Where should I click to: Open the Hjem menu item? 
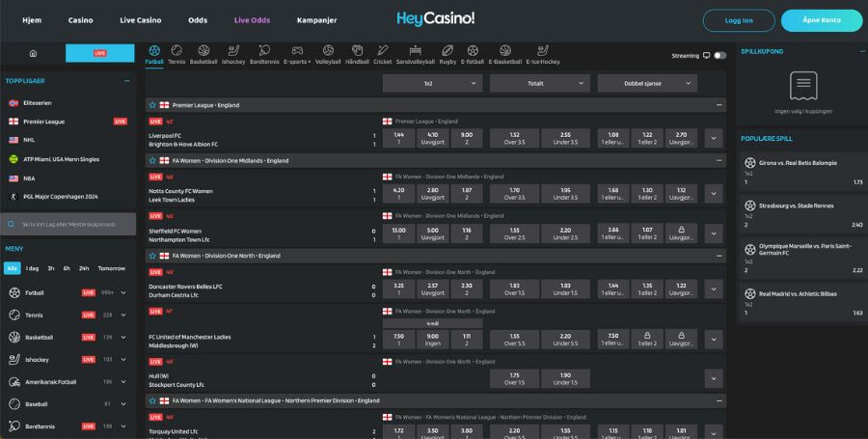(32, 20)
